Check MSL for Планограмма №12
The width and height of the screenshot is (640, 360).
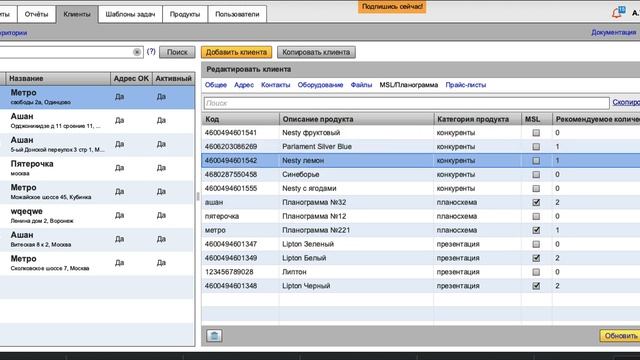pyautogui.click(x=536, y=216)
